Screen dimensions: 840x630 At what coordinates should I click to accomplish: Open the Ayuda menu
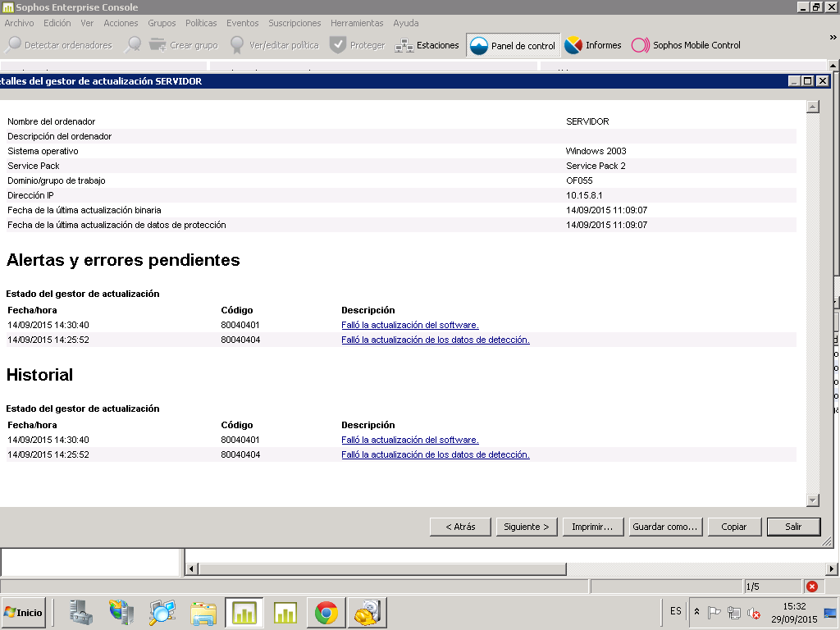pyautogui.click(x=406, y=23)
